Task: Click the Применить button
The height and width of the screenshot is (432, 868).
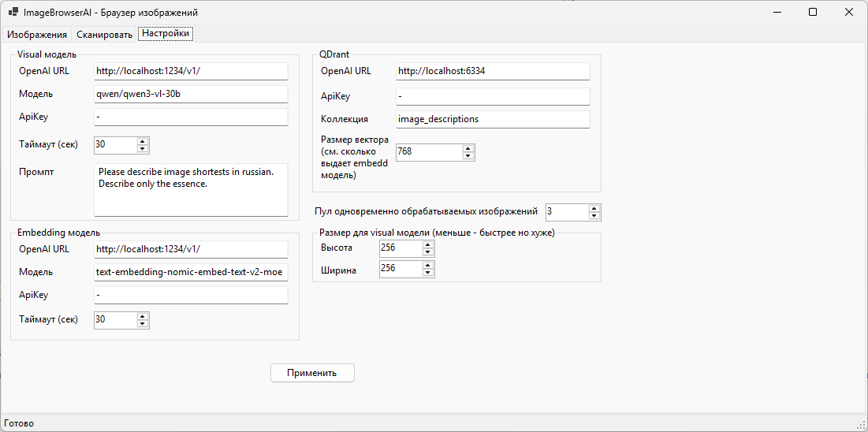Action: point(312,373)
